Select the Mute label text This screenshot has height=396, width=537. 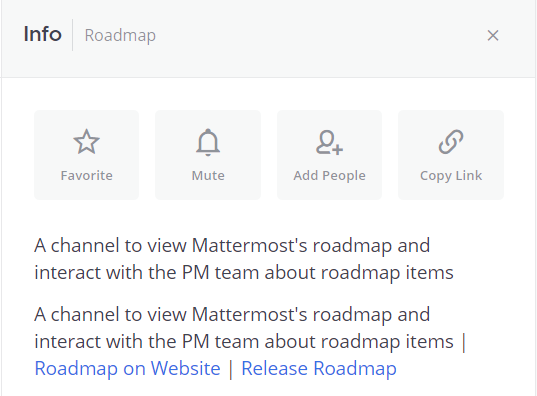(208, 175)
